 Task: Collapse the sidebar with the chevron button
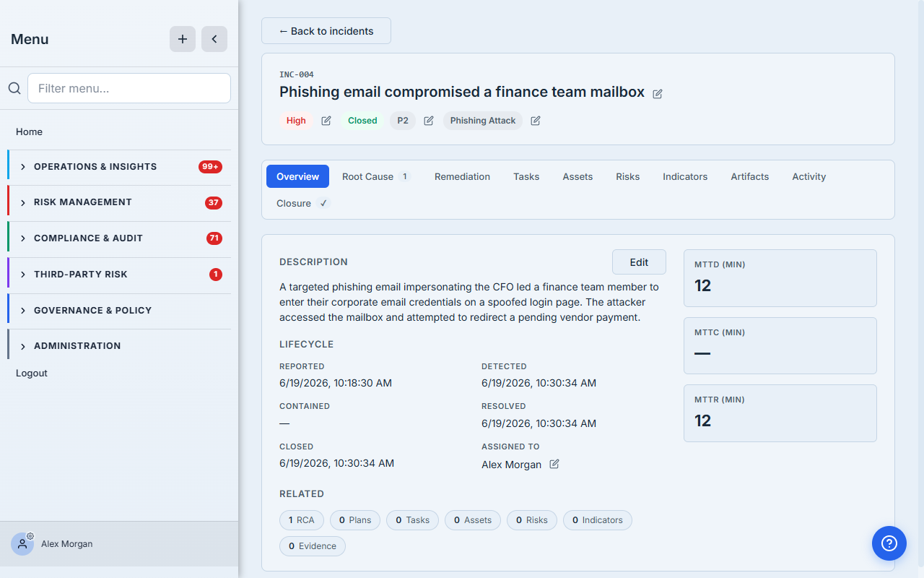(x=214, y=39)
